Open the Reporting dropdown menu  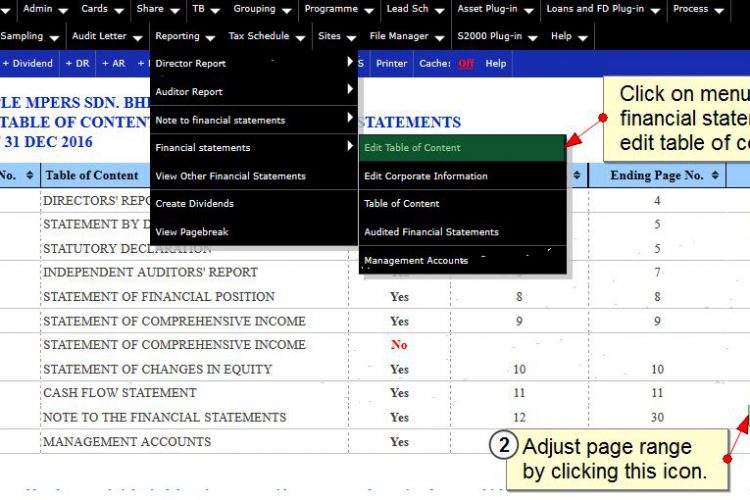coord(185,36)
